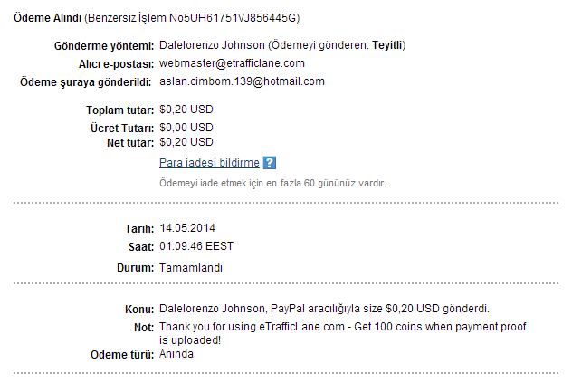Click the blue question mark help icon

tap(269, 163)
